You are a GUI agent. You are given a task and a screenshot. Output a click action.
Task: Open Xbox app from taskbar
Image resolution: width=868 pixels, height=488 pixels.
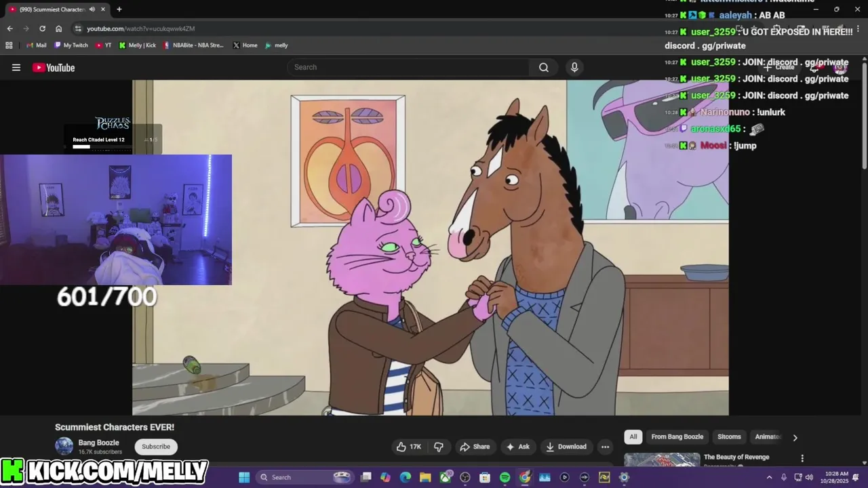point(445,477)
